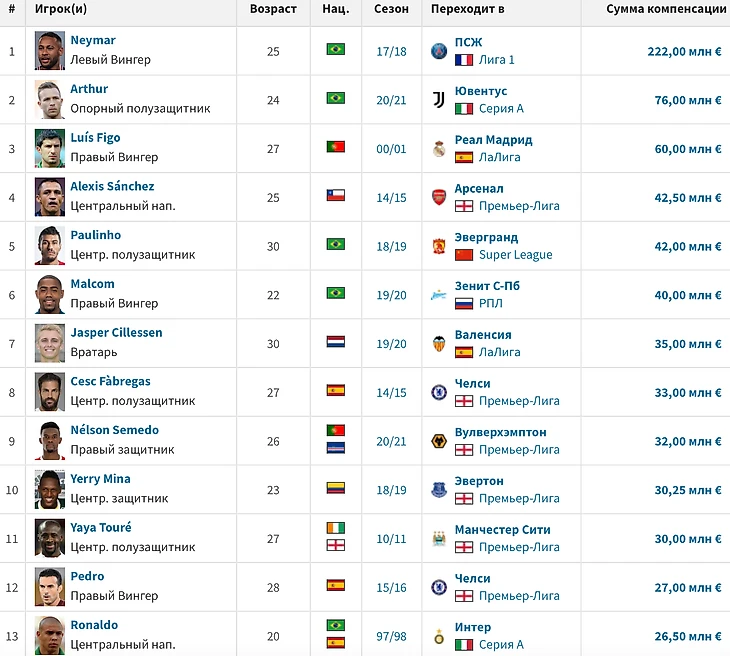
Task: Click the Сумма компенсации column header
Action: (x=666, y=9)
